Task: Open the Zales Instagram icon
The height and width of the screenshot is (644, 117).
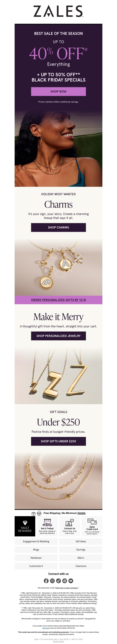Action: click(52, 581)
